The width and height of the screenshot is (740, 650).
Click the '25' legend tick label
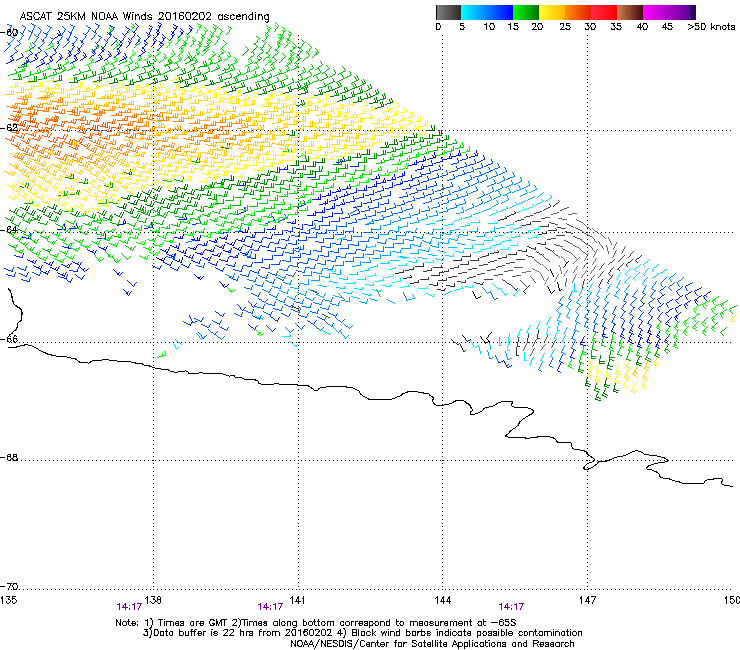pos(565,27)
